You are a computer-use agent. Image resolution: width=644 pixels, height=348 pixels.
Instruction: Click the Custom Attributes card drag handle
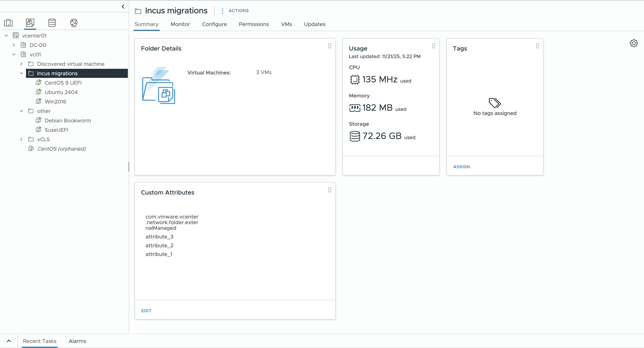point(330,190)
